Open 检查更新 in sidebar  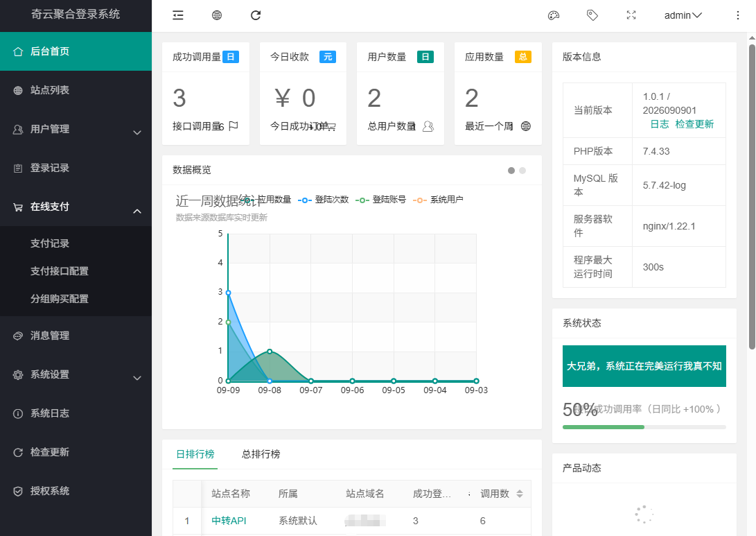tap(76, 452)
